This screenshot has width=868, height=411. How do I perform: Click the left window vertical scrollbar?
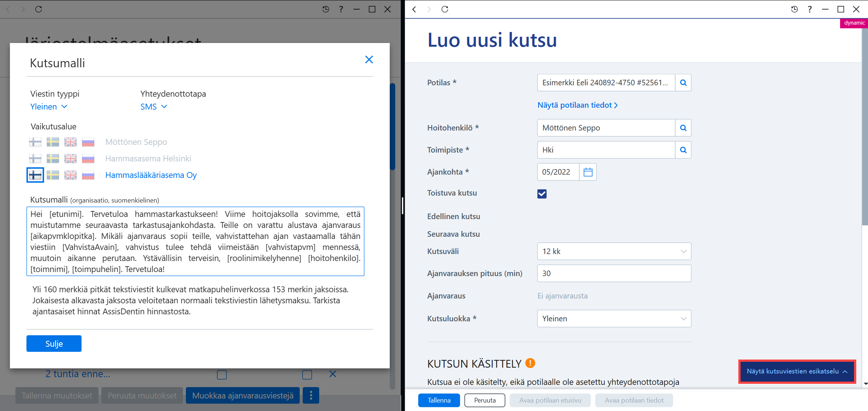392,127
